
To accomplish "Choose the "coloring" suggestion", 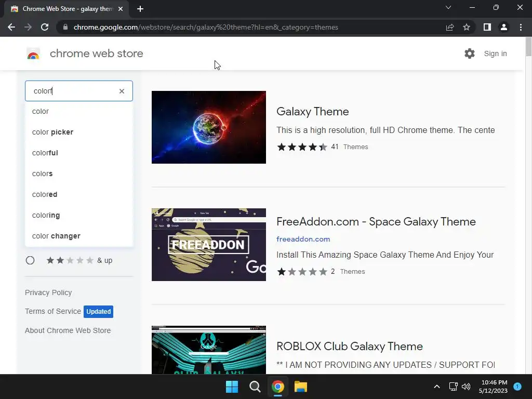I will [x=79, y=215].
